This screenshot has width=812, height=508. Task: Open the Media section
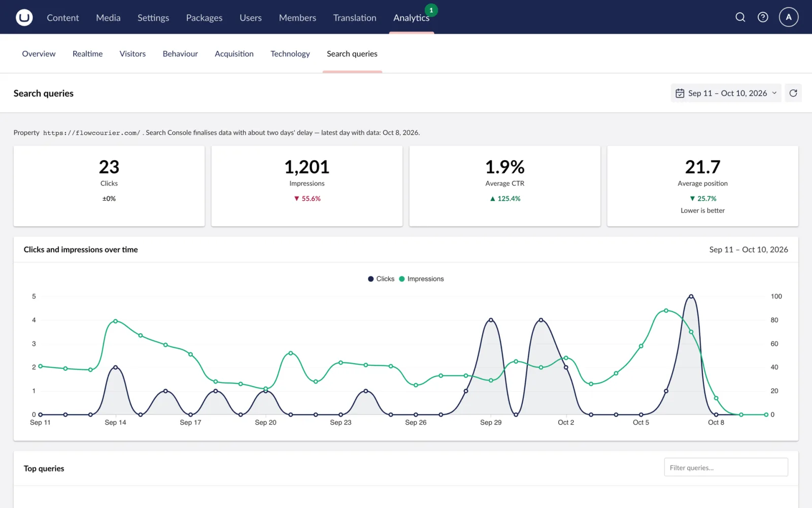pos(108,18)
